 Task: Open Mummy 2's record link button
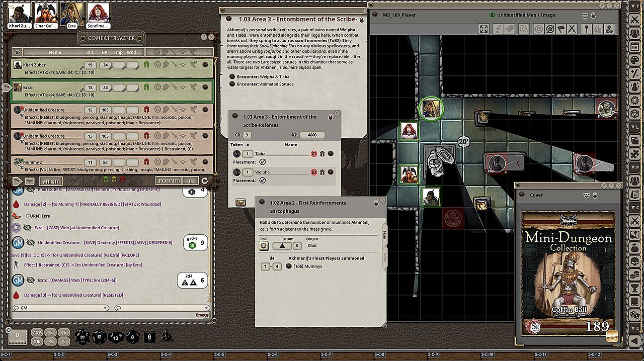tap(205, 162)
